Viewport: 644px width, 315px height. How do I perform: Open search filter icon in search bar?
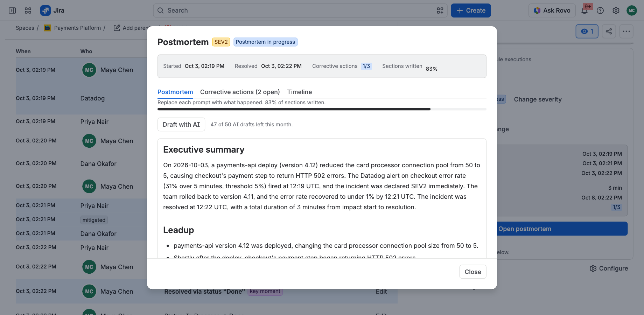[x=440, y=10]
